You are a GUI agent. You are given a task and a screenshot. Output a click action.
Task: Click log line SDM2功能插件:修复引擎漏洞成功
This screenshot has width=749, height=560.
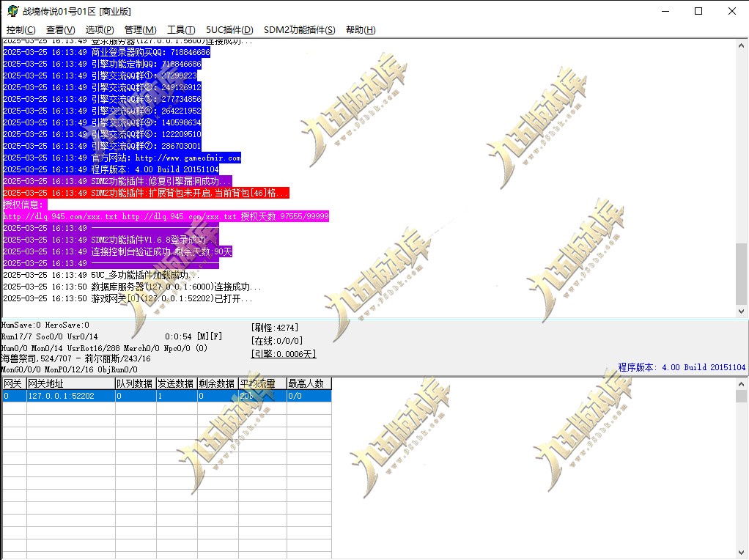click(x=117, y=181)
